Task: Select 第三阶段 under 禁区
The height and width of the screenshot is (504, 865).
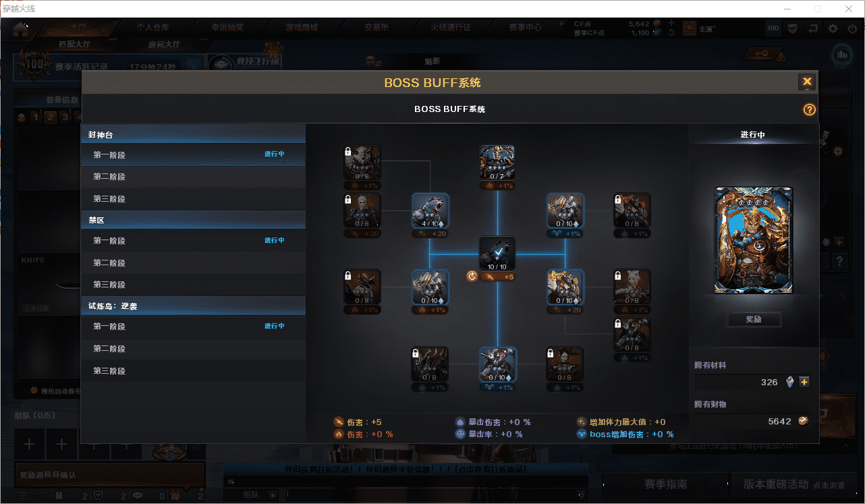Action: click(193, 285)
